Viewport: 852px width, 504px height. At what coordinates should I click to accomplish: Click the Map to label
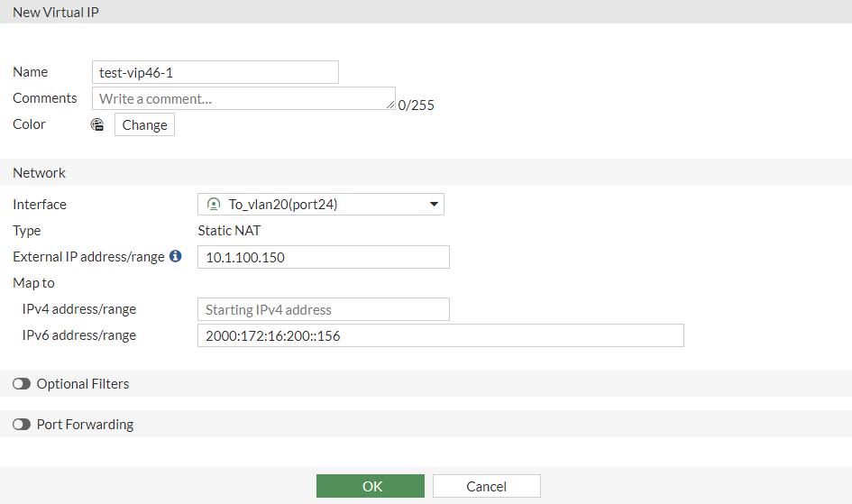coord(33,282)
